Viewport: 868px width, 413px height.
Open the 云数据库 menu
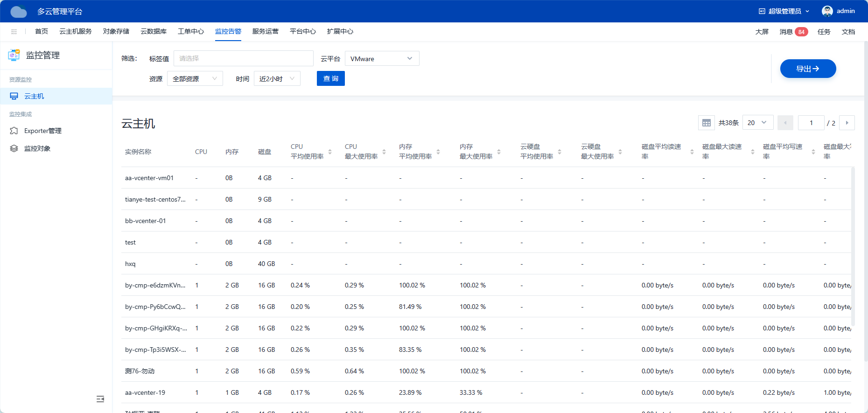153,32
